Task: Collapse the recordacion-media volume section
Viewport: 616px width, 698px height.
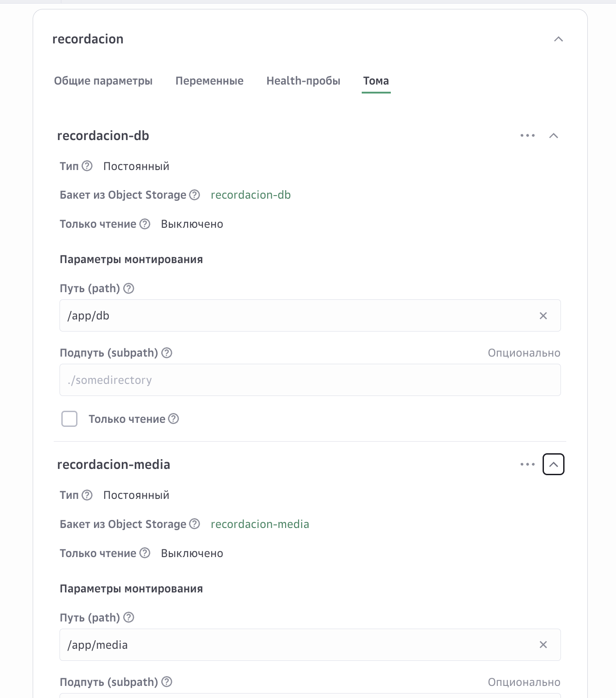Action: point(553,464)
